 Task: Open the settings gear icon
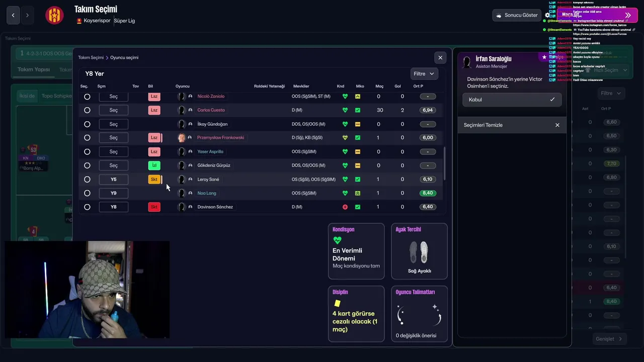point(547,15)
